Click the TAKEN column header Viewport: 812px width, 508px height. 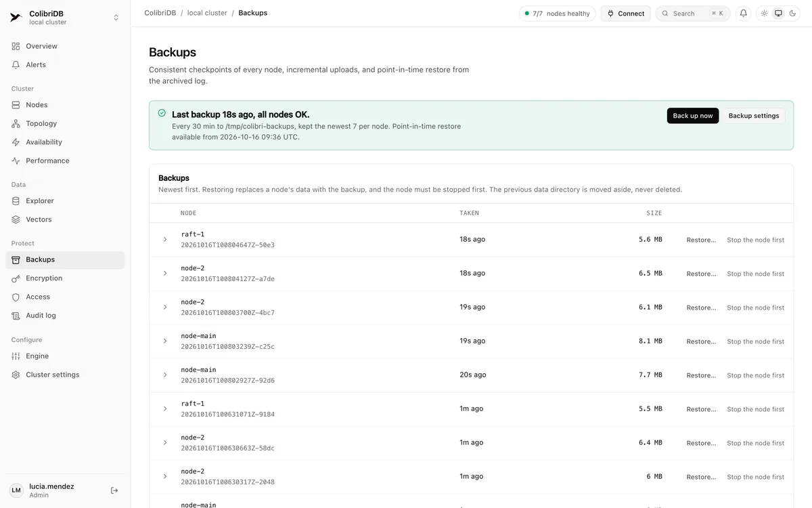(x=469, y=213)
